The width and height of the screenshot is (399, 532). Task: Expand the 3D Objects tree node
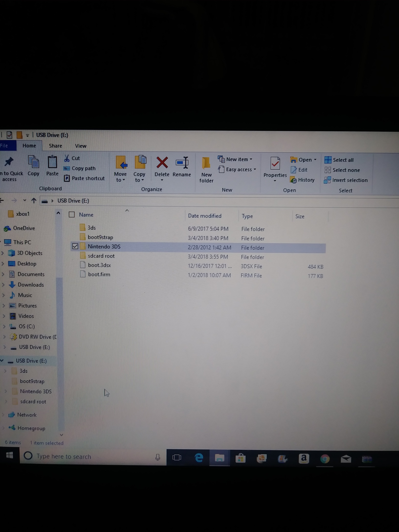coord(3,253)
